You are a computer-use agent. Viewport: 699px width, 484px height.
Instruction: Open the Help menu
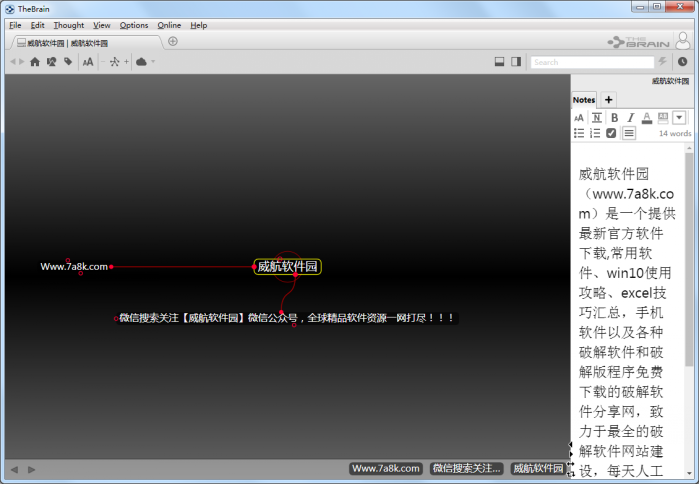click(198, 25)
